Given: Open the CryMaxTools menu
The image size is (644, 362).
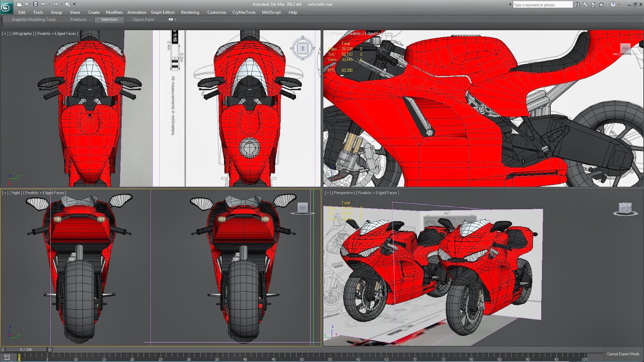Looking at the screenshot, I should pyautogui.click(x=244, y=12).
